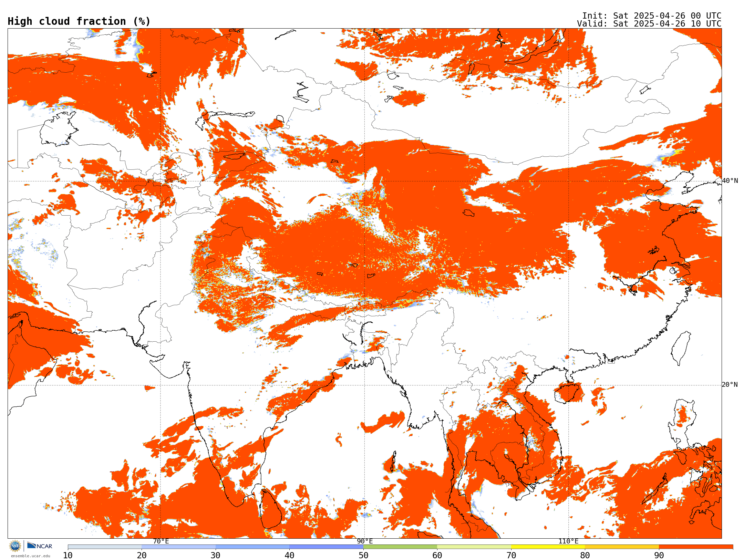Open the ensemble.ucar.edu link text
The image size is (744, 560).
click(x=30, y=556)
